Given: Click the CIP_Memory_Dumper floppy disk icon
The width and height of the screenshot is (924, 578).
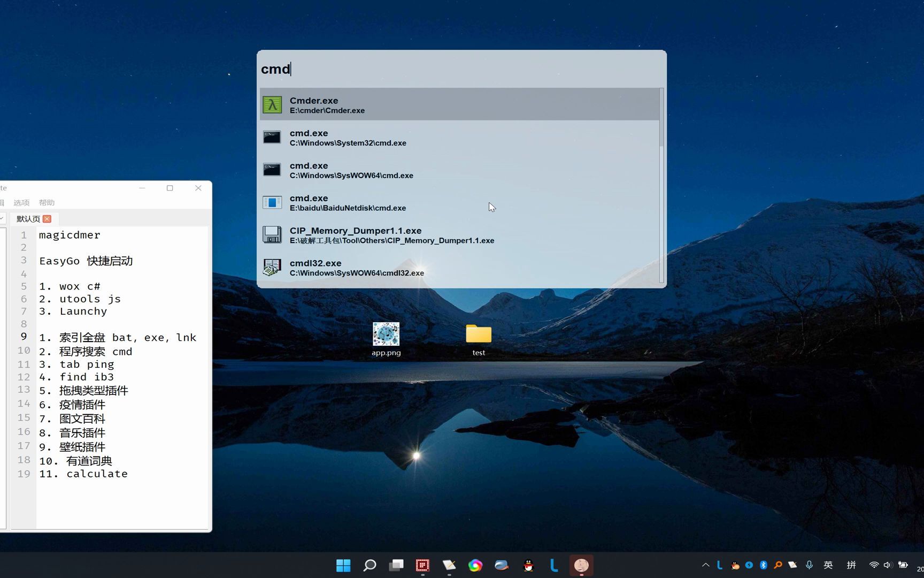Looking at the screenshot, I should [x=272, y=235].
